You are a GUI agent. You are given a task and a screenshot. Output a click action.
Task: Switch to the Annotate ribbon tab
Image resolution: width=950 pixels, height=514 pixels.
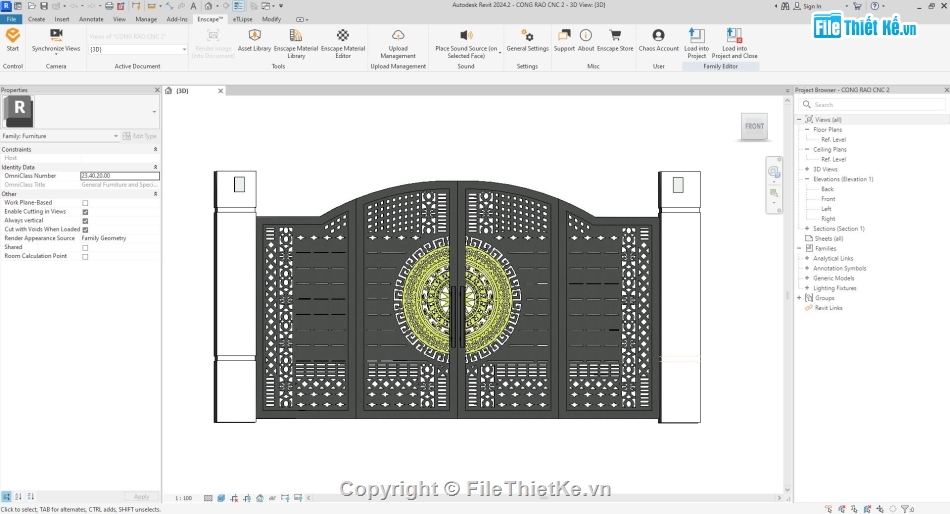pyautogui.click(x=91, y=19)
